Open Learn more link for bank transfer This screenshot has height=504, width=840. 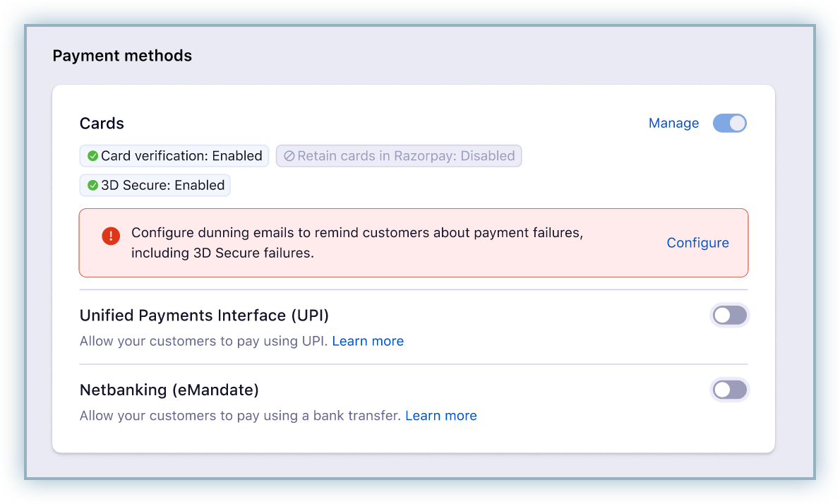[440, 416]
